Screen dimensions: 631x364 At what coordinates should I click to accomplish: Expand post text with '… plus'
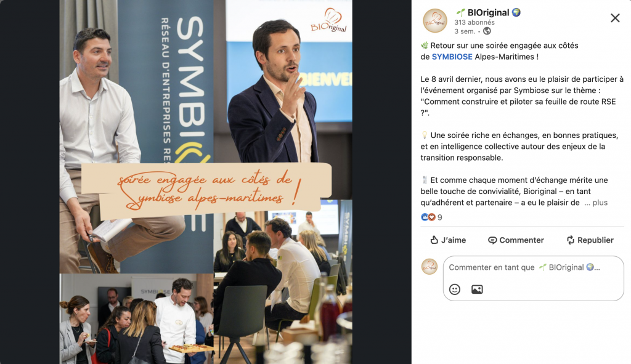[596, 203]
